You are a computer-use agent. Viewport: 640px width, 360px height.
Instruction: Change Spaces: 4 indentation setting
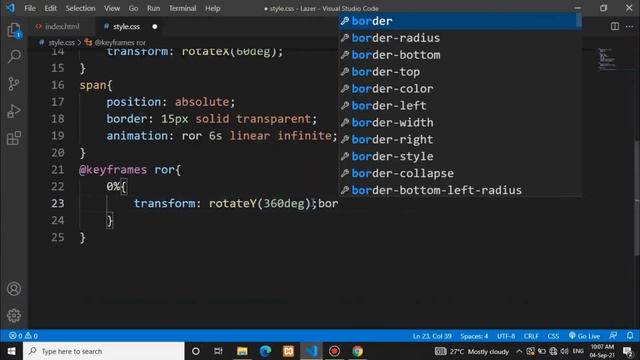[474, 336]
